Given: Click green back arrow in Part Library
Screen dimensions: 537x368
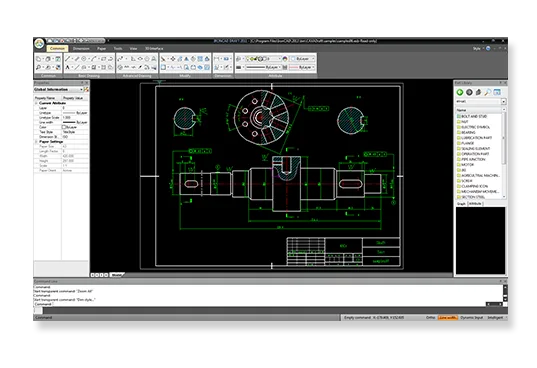Looking at the screenshot, I should (460, 92).
